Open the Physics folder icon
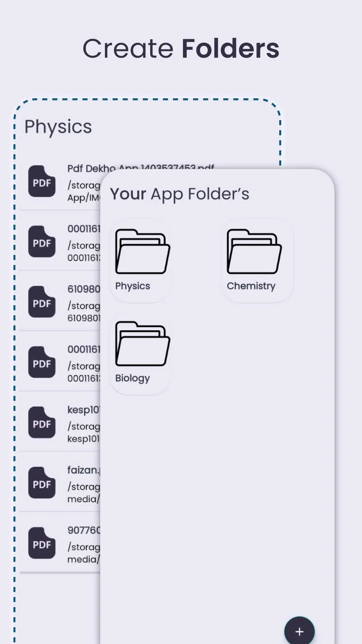Viewport: 362px width, 644px height. pos(143,252)
